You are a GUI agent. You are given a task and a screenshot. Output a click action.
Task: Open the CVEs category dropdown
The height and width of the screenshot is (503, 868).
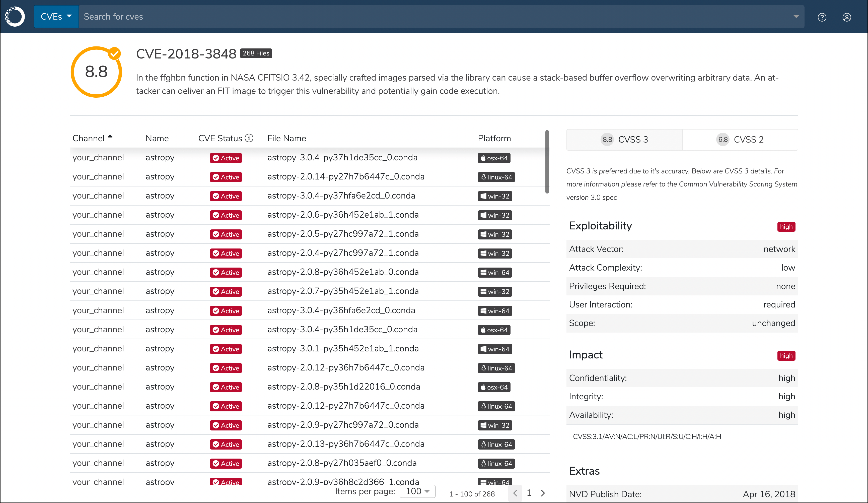pos(56,17)
